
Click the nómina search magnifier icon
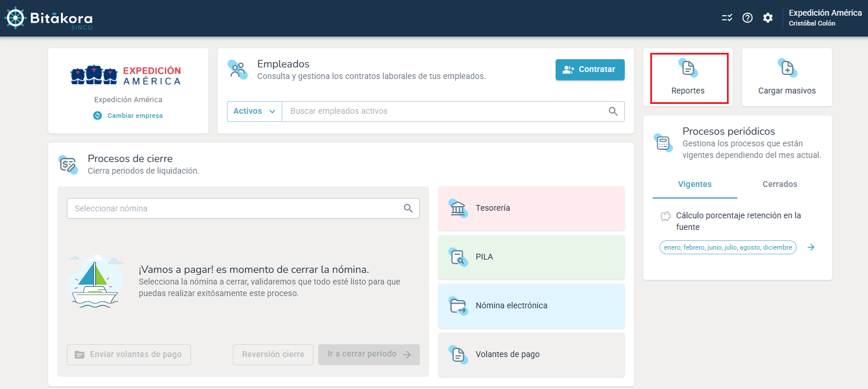click(408, 208)
